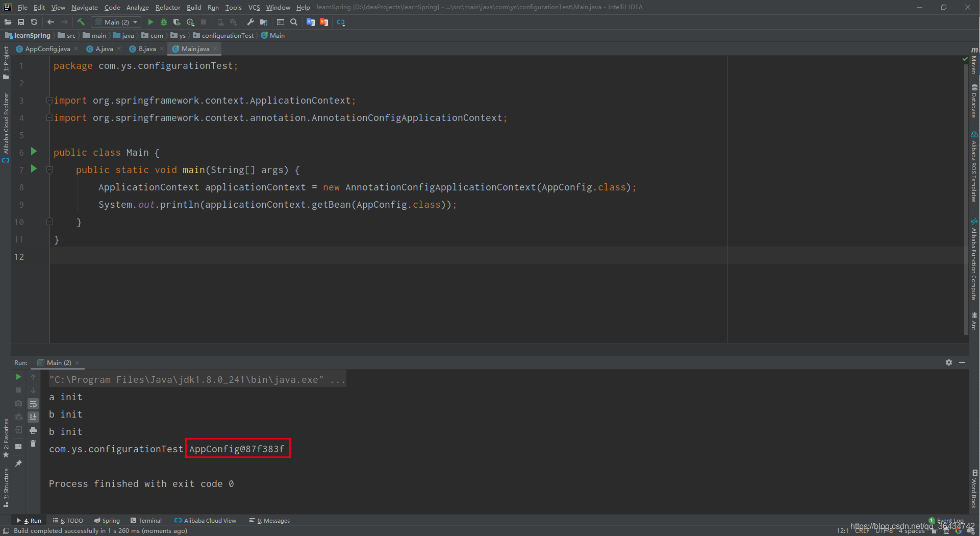
Task: Toggle the Ant side panel
Action: [x=974, y=321]
